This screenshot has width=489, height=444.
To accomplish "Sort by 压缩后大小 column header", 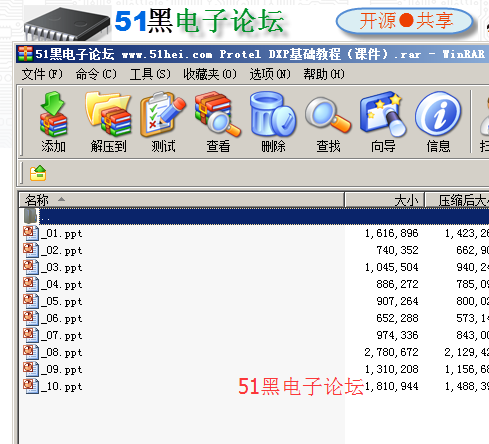I will tap(457, 200).
